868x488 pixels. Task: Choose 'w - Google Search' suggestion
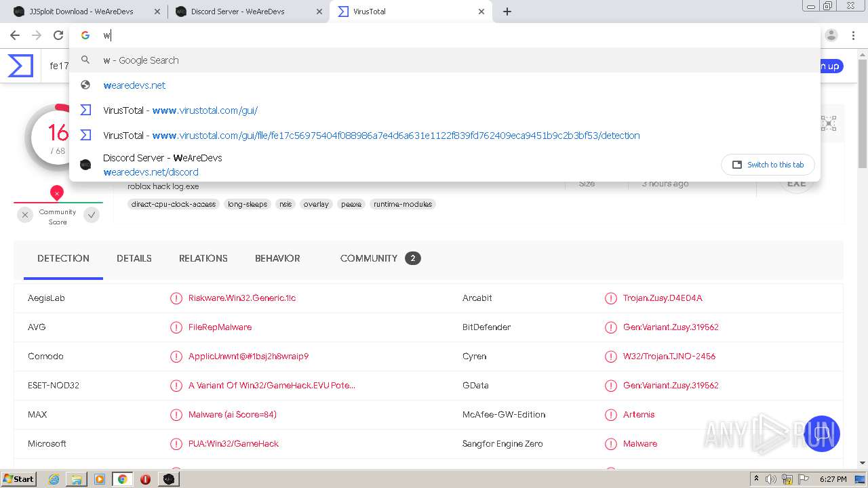coord(445,60)
